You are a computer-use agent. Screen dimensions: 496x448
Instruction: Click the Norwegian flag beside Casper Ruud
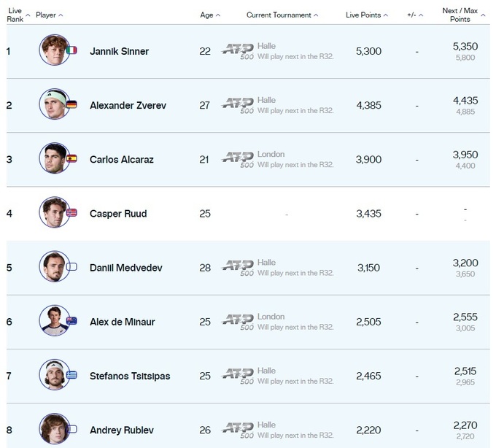(x=71, y=212)
